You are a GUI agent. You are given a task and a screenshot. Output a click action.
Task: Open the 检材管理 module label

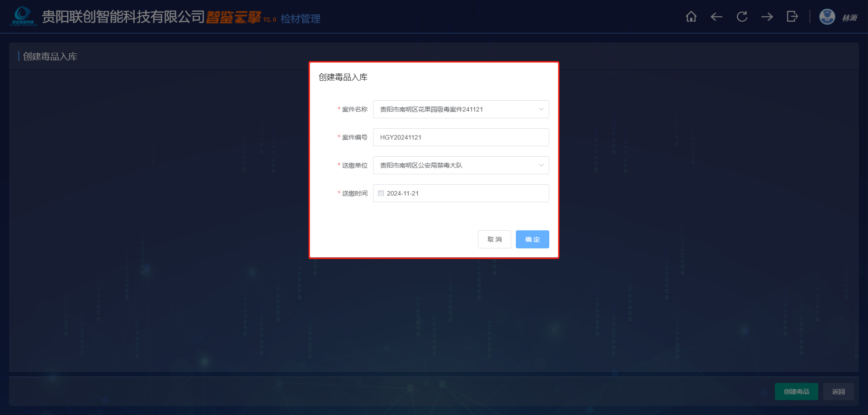pyautogui.click(x=300, y=19)
